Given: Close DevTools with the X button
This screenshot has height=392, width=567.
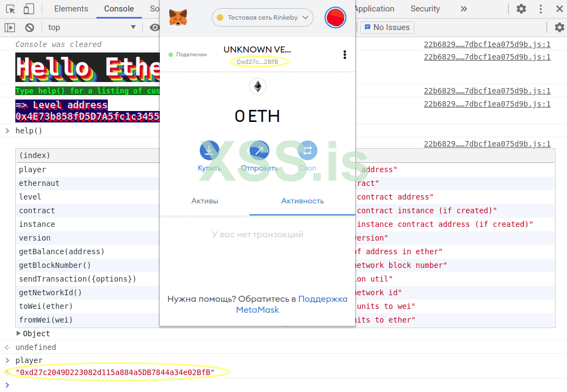Looking at the screenshot, I should pyautogui.click(x=559, y=9).
